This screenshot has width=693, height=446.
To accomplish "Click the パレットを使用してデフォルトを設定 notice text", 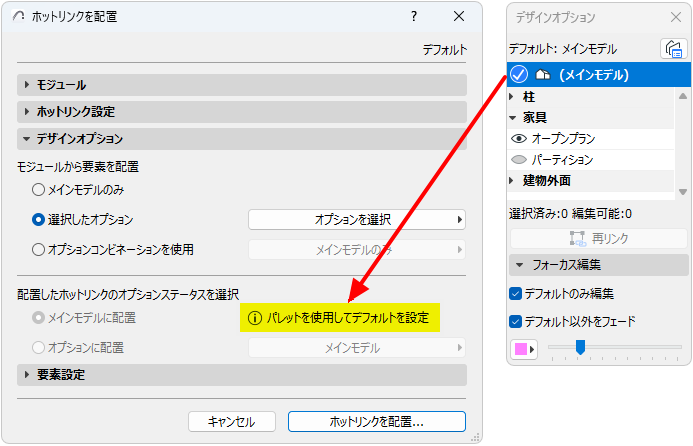I will [x=348, y=318].
